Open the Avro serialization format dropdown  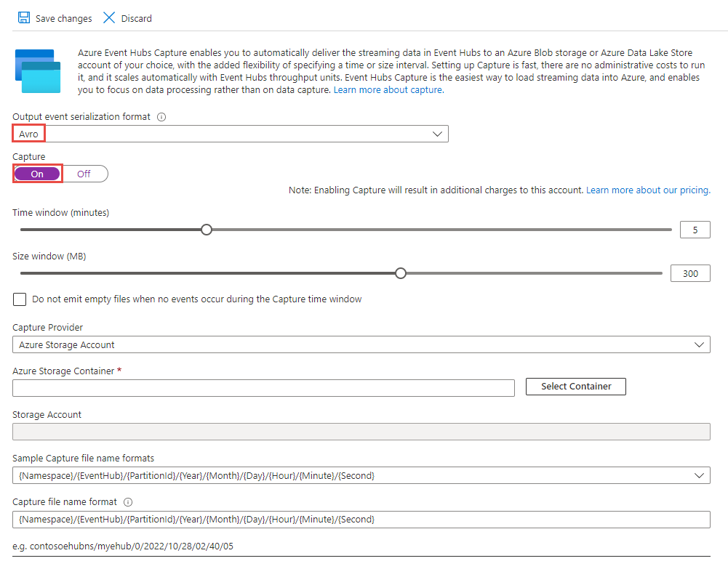tap(437, 133)
